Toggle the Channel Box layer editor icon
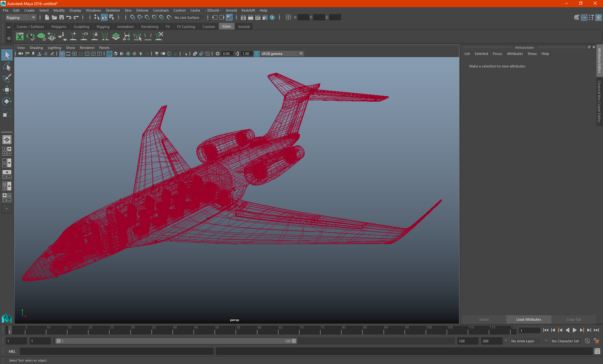Screen dimensions: 603x364 coord(598,18)
